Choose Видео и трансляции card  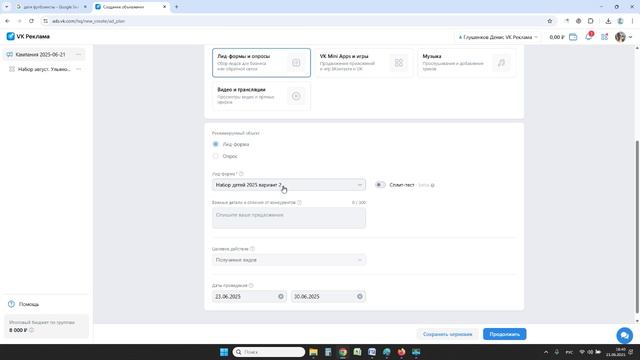coord(261,96)
